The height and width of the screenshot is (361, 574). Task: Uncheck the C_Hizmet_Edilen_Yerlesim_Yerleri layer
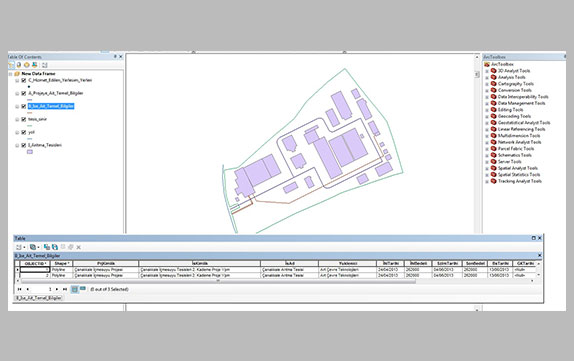24,80
